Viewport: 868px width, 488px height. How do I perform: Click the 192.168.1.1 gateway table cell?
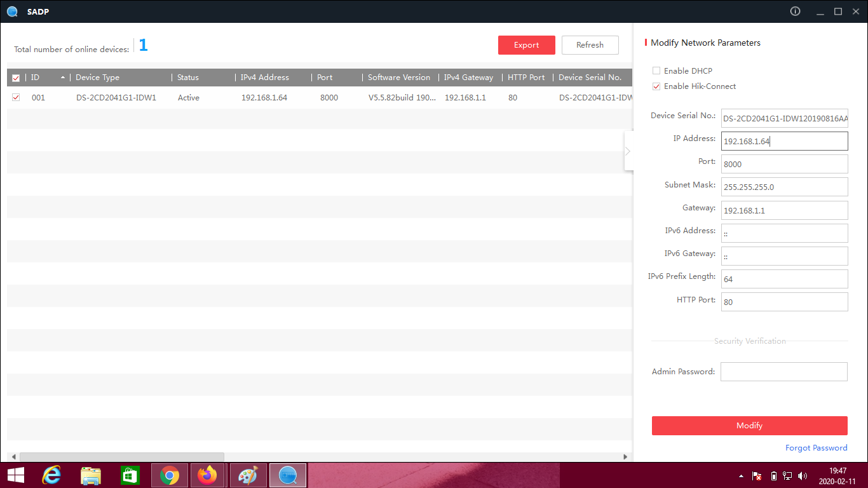(465, 98)
